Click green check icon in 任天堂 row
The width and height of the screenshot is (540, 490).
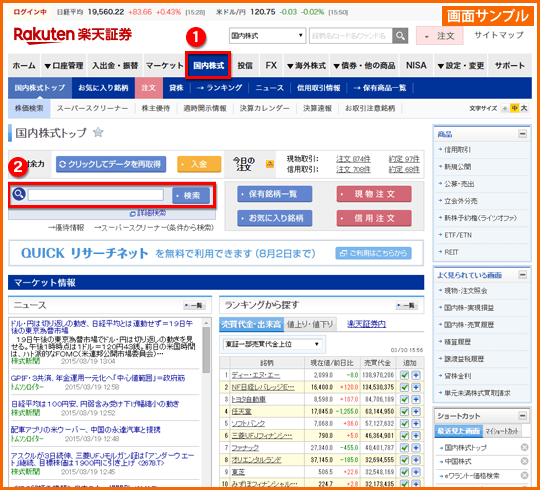404,411
